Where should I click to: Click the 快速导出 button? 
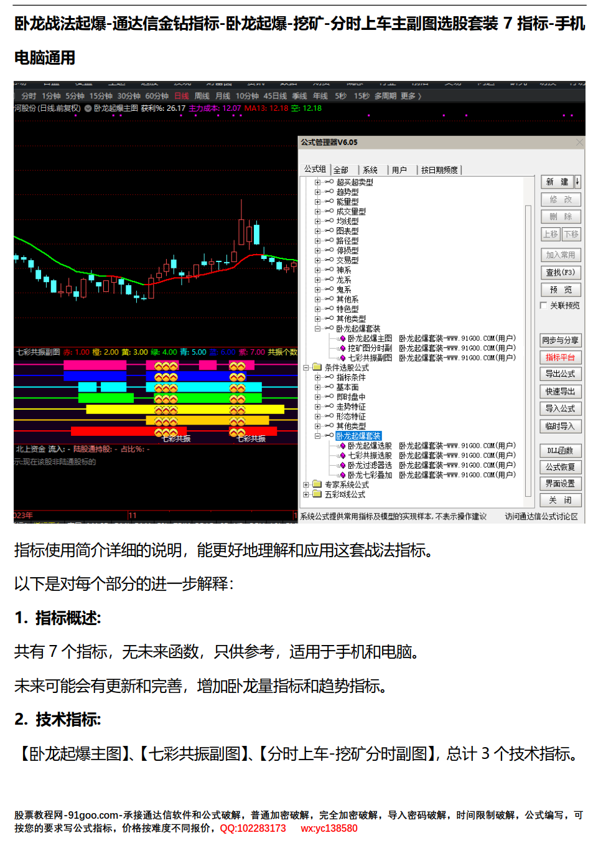pyautogui.click(x=561, y=392)
